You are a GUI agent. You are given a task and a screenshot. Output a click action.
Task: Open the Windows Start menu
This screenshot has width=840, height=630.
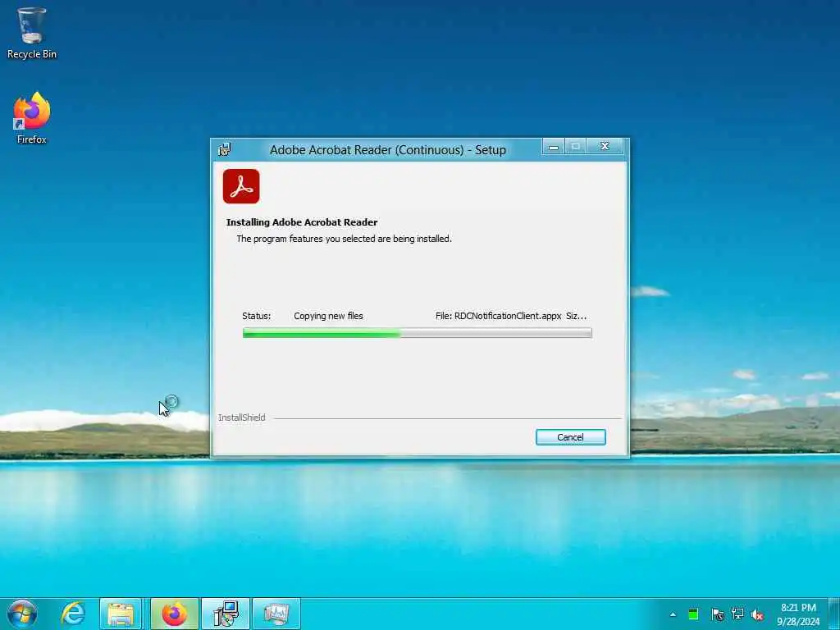pyautogui.click(x=22, y=614)
